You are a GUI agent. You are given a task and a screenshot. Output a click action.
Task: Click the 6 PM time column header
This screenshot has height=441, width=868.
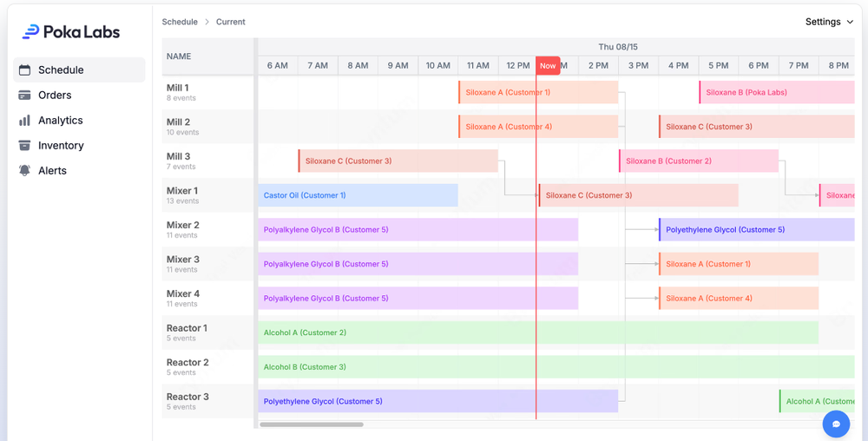[x=759, y=65]
